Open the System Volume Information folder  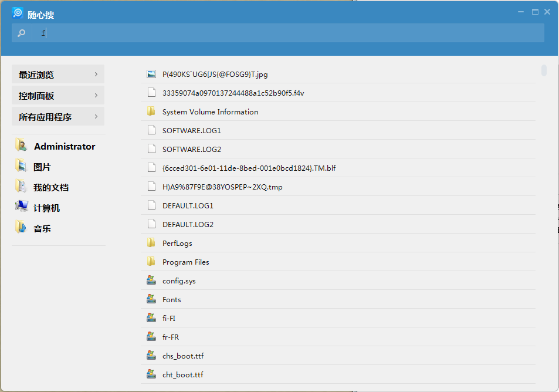(210, 111)
